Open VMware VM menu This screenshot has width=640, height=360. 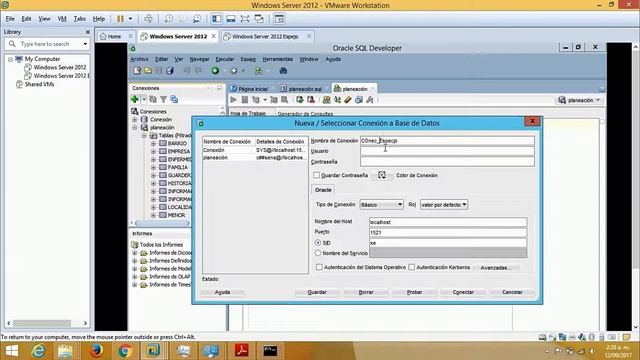(x=62, y=19)
